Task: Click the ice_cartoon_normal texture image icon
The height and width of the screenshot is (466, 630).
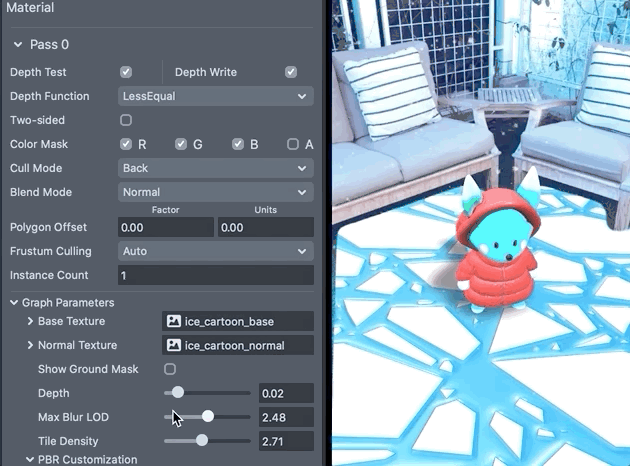Action: click(x=174, y=345)
